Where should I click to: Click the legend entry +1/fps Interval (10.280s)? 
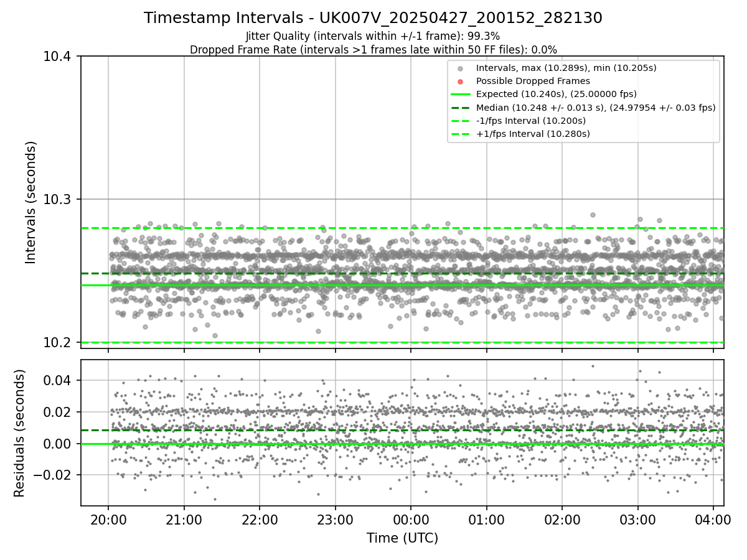pos(533,134)
